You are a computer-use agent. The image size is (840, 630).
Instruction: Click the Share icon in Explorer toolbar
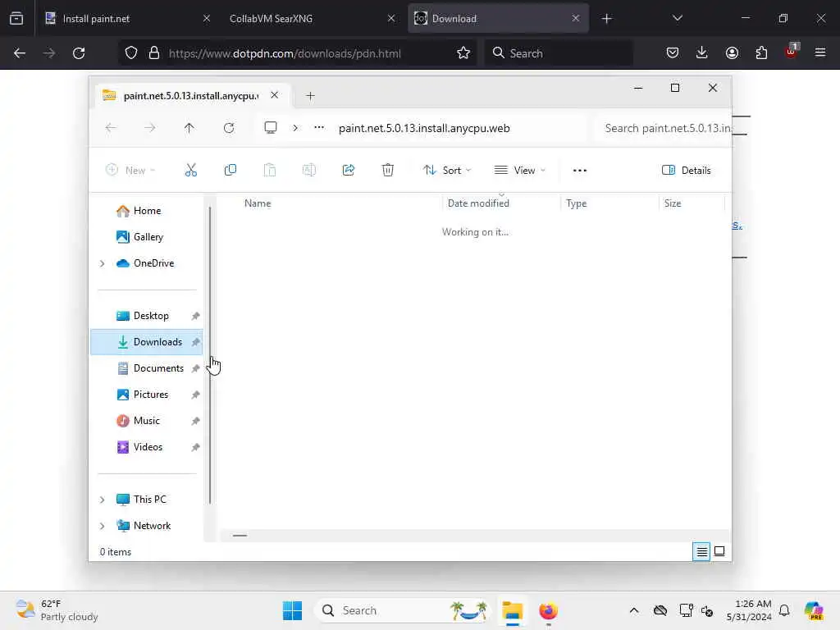[348, 171]
